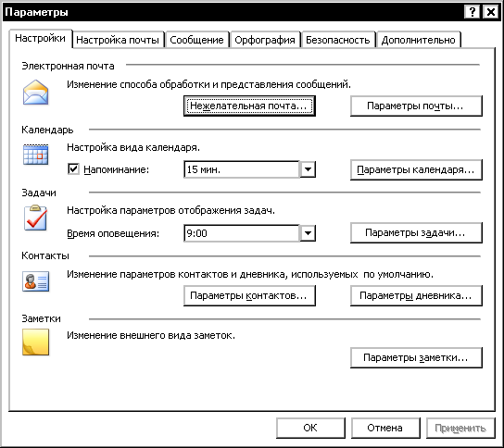Switch to the Настройка почты tab
Screen dimensions: 504x448
pos(118,40)
